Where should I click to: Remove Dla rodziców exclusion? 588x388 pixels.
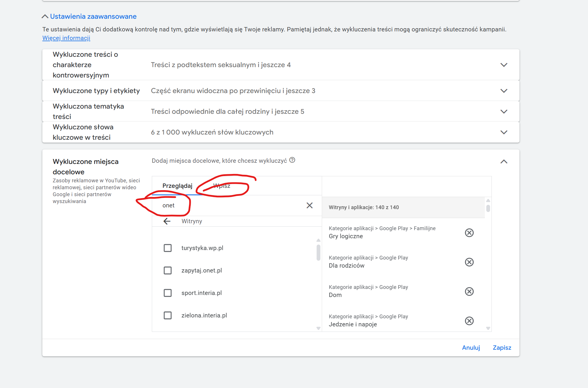(x=469, y=262)
